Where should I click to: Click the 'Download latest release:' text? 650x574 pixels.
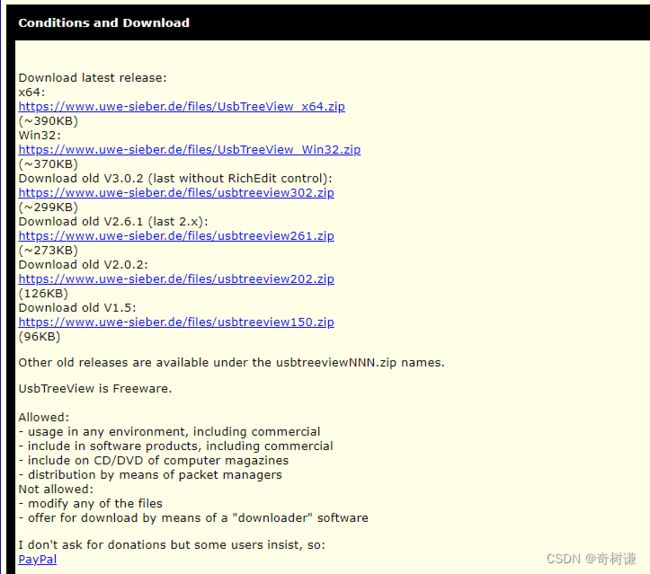click(x=92, y=78)
